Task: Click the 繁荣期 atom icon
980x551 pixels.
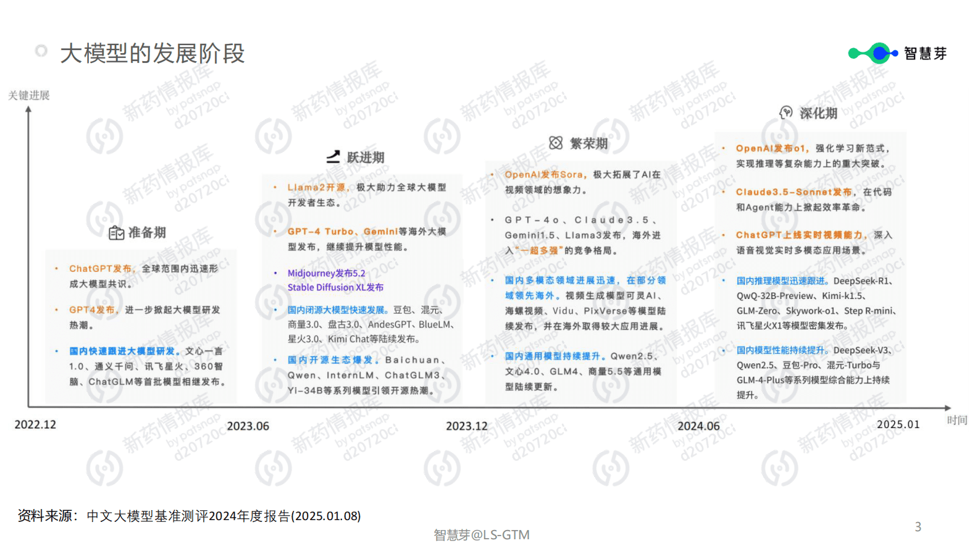Action: [556, 143]
